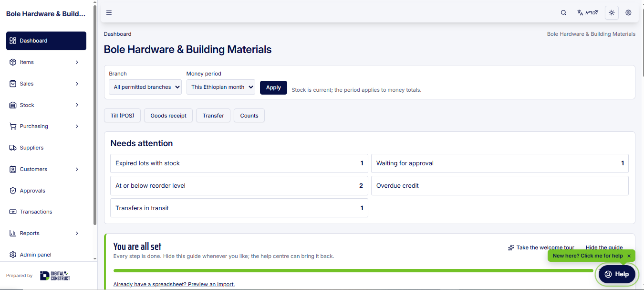Click the 'Needs attention' heading

[142, 143]
